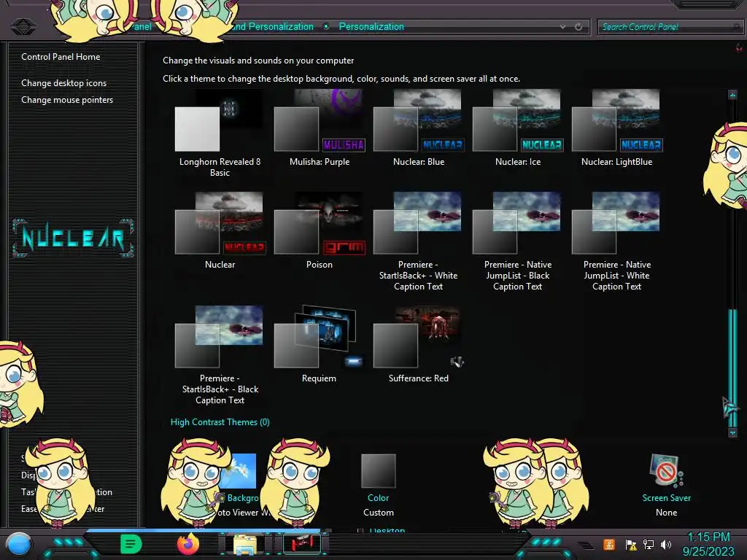Open the network tray icon
The image size is (747, 560).
point(649,544)
